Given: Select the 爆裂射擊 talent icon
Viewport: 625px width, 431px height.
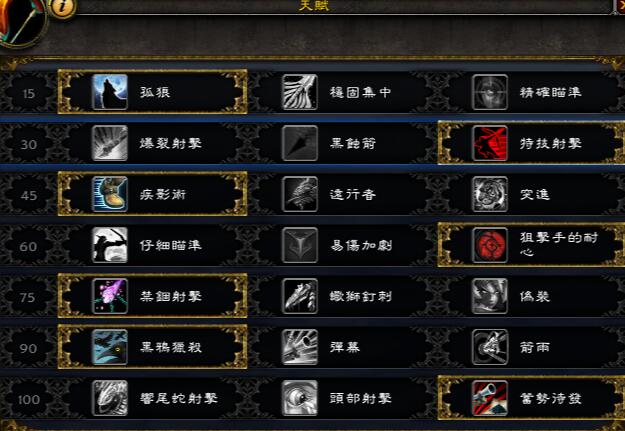Looking at the screenshot, I should point(110,143).
